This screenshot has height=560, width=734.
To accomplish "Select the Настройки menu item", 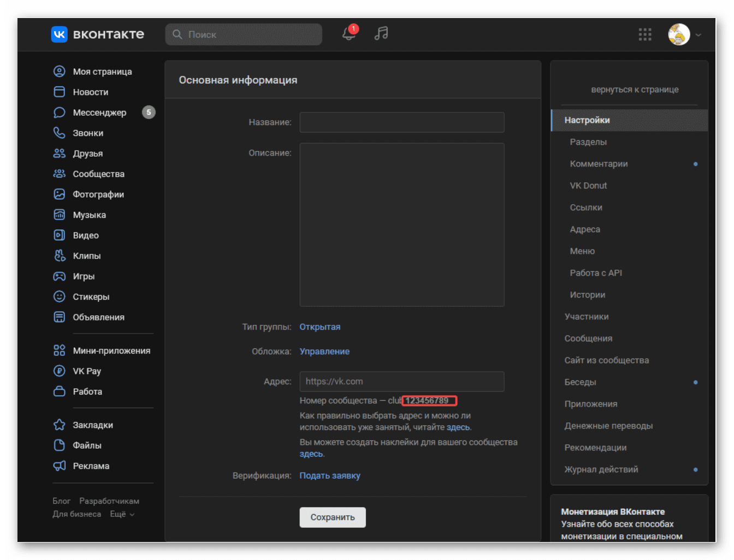I will tap(629, 120).
